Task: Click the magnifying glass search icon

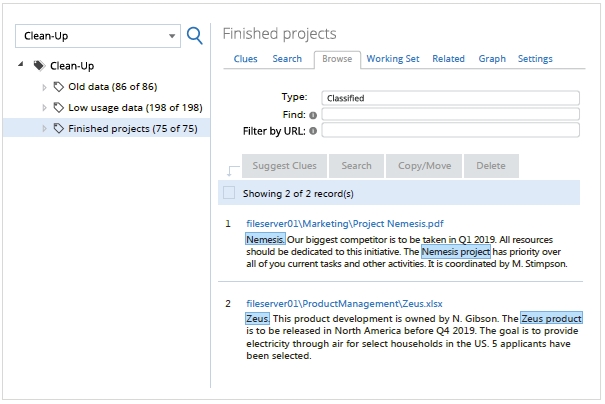Action: [x=195, y=36]
